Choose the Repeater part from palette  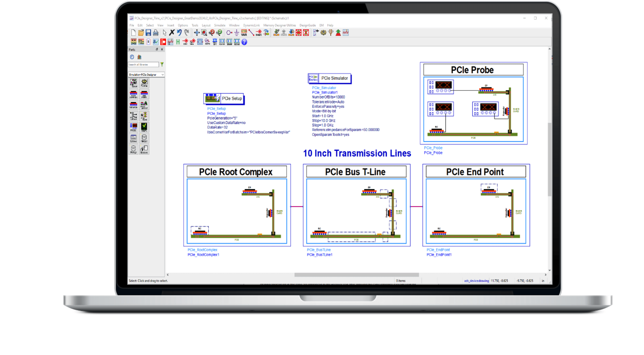point(133,105)
